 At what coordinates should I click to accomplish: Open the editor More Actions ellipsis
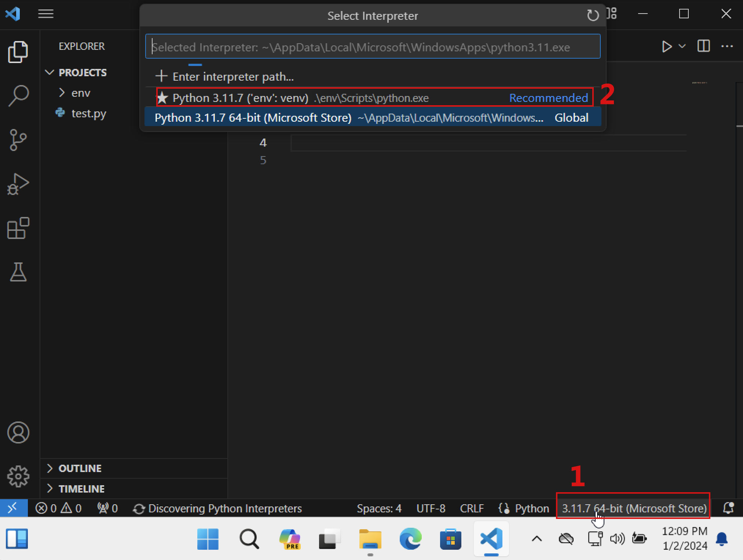tap(727, 46)
